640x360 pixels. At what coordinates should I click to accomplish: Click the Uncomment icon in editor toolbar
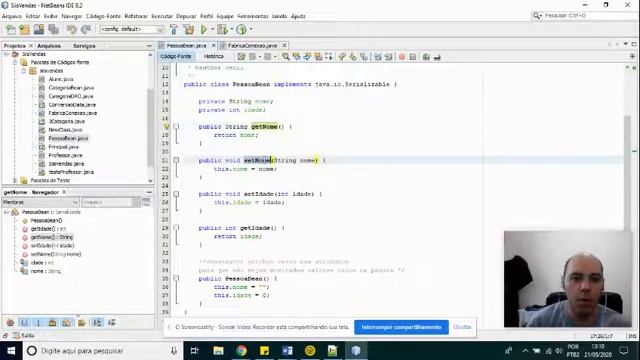coord(437,57)
